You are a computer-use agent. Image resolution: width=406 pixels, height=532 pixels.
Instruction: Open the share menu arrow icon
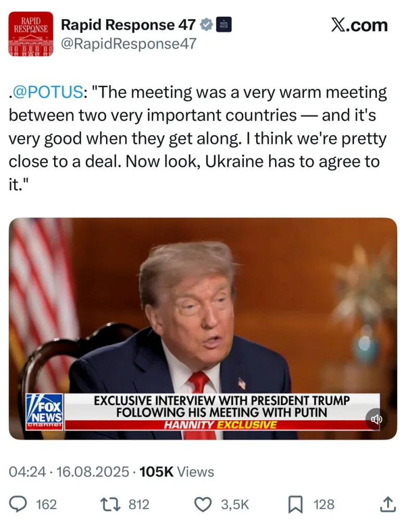click(388, 504)
